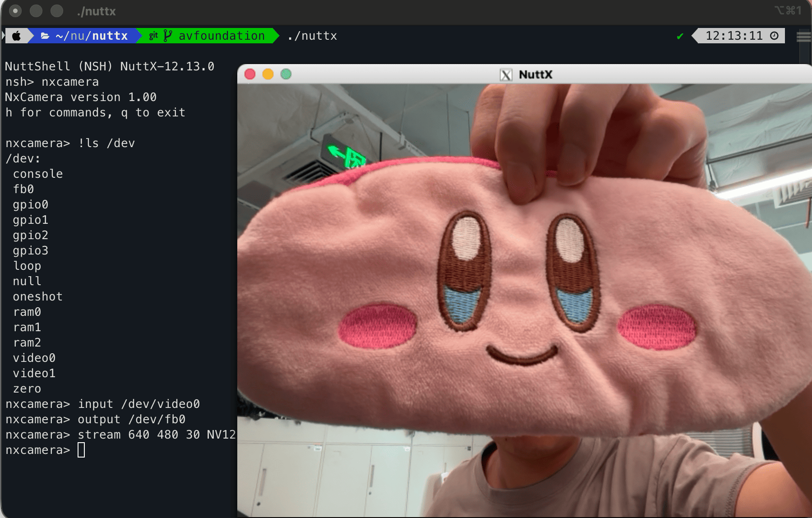Click the 'ram0' device entry
This screenshot has width=812, height=518.
coord(27,312)
